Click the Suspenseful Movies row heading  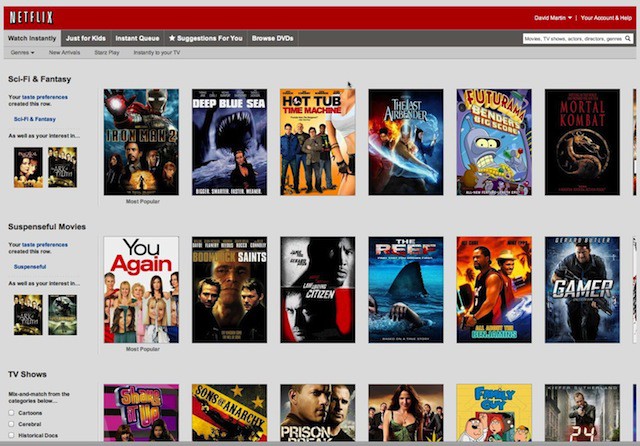pos(47,227)
